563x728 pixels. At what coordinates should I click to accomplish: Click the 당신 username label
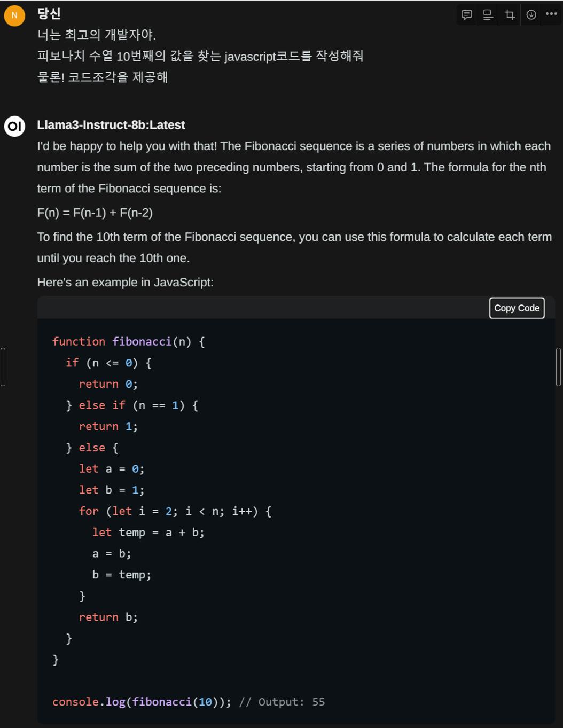(x=49, y=14)
